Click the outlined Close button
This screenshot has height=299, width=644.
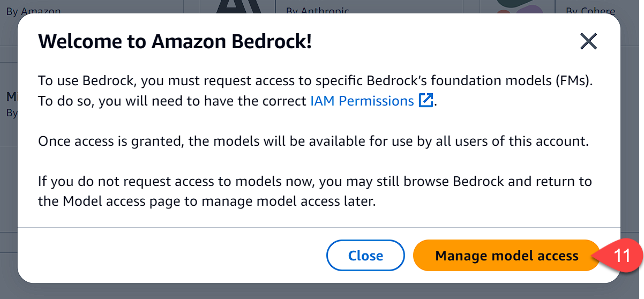click(365, 255)
